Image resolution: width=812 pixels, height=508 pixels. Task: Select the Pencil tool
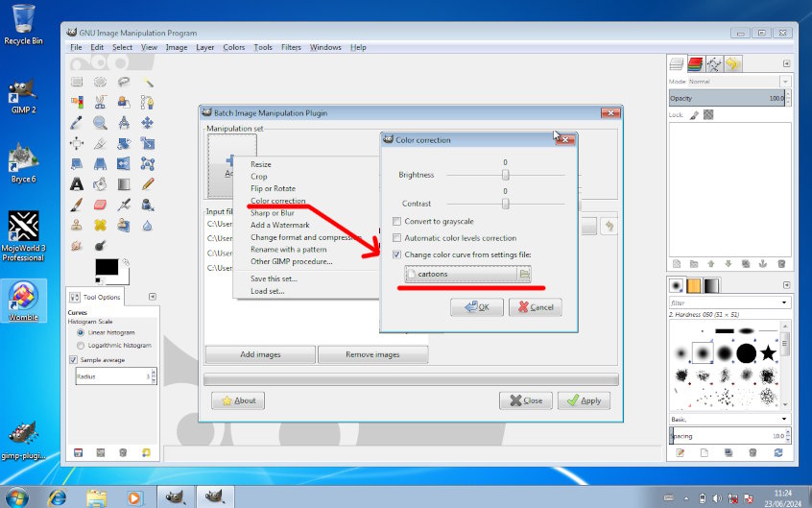coord(148,184)
